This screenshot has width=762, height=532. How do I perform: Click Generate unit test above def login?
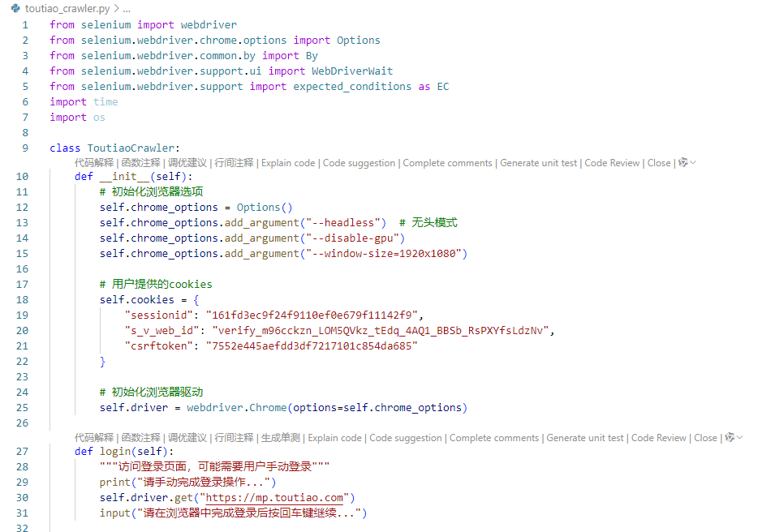pyautogui.click(x=585, y=438)
